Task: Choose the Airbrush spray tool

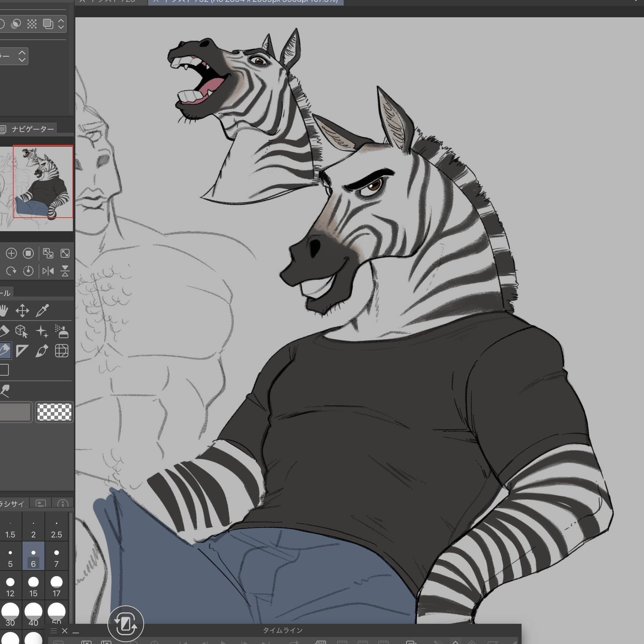Action: coord(62,331)
